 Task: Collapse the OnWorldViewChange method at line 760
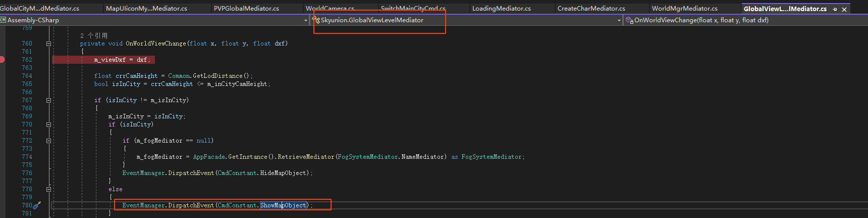[49, 43]
